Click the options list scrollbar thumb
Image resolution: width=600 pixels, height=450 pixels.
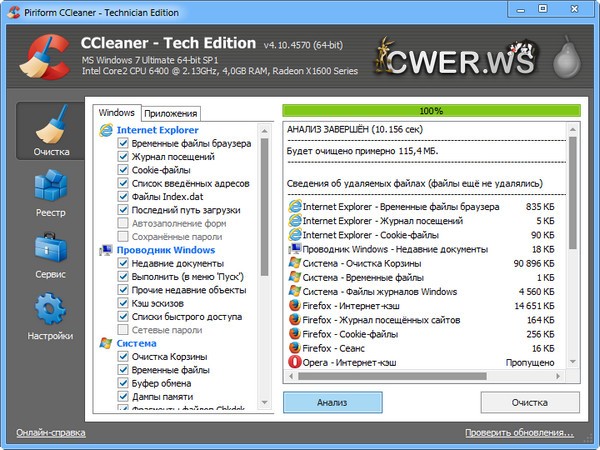[x=264, y=207]
